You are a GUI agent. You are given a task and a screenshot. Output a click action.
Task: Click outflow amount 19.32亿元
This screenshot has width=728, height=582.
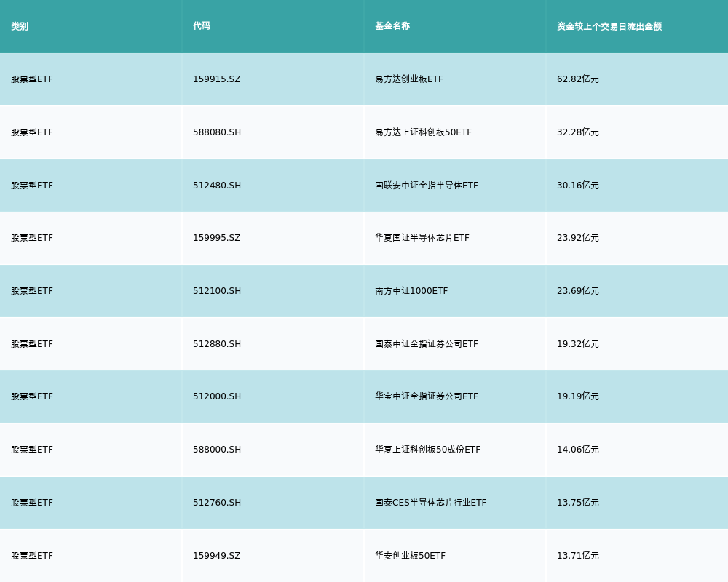pos(577,344)
